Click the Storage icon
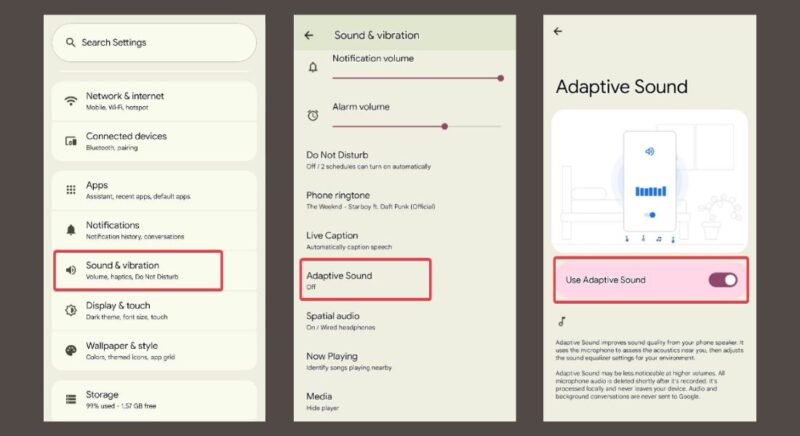Viewport: 800px width, 436px height. 71,399
